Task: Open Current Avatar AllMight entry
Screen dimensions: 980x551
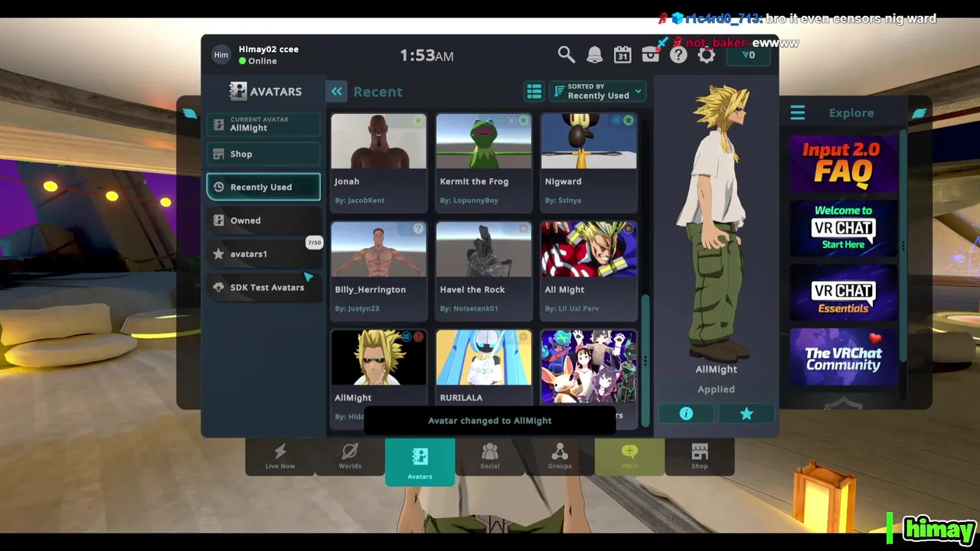Action: pyautogui.click(x=263, y=124)
